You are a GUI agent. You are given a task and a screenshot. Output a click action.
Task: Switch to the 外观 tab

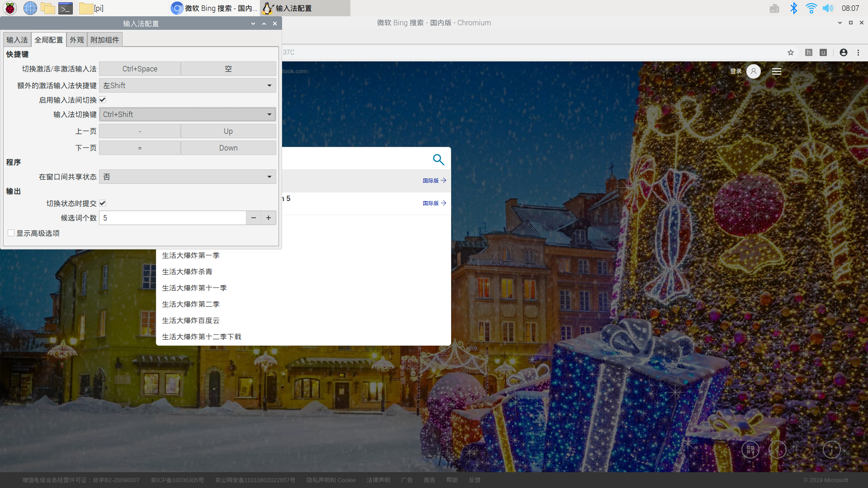click(76, 40)
